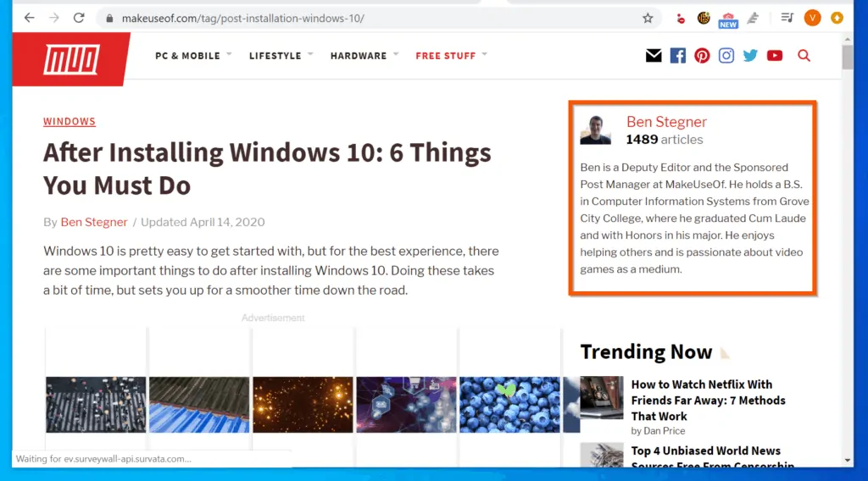Open the media control playlist icon
The width and height of the screenshot is (868, 481).
(787, 18)
